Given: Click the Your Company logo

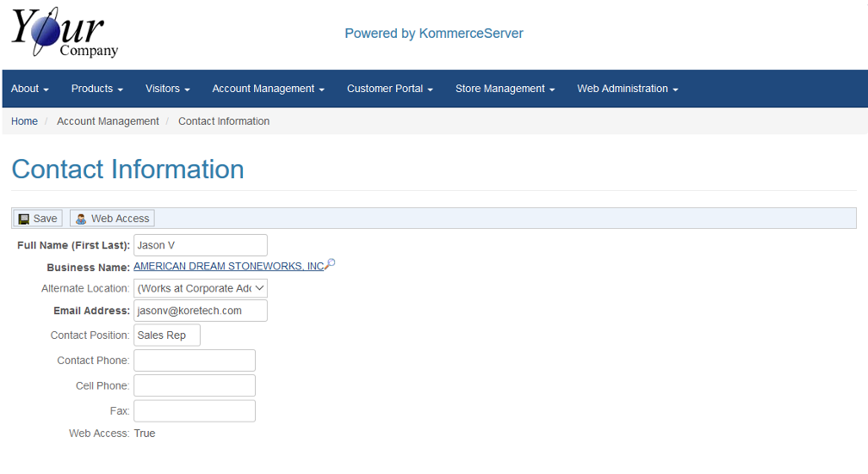Looking at the screenshot, I should coord(65,33).
